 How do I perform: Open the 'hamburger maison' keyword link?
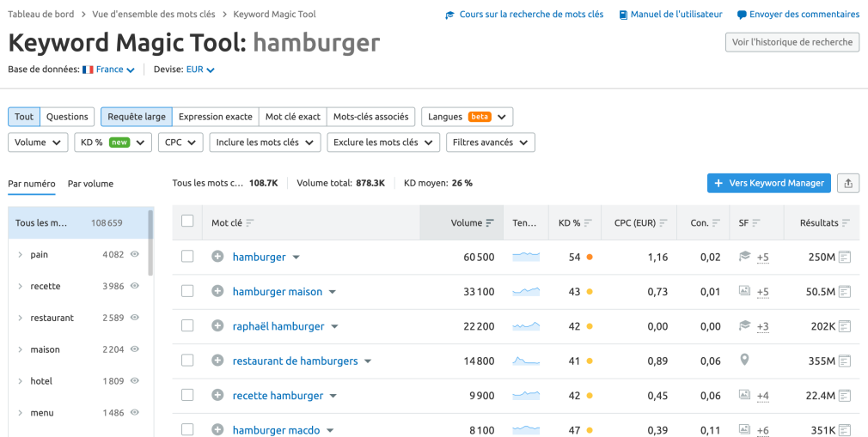(278, 292)
